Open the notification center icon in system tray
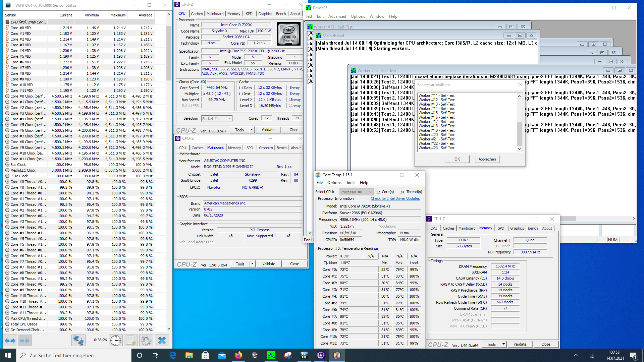Image resolution: width=644 pixels, height=362 pixels. [633, 355]
